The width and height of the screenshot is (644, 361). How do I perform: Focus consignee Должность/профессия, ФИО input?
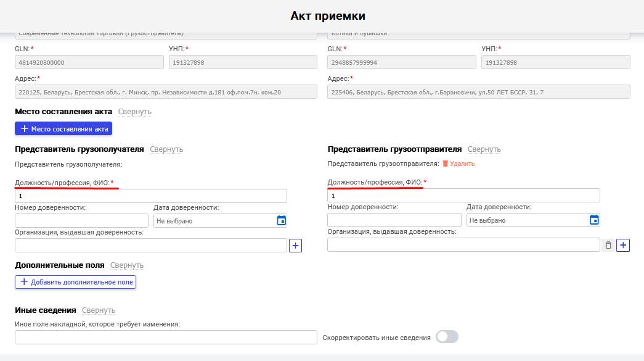[x=151, y=196]
